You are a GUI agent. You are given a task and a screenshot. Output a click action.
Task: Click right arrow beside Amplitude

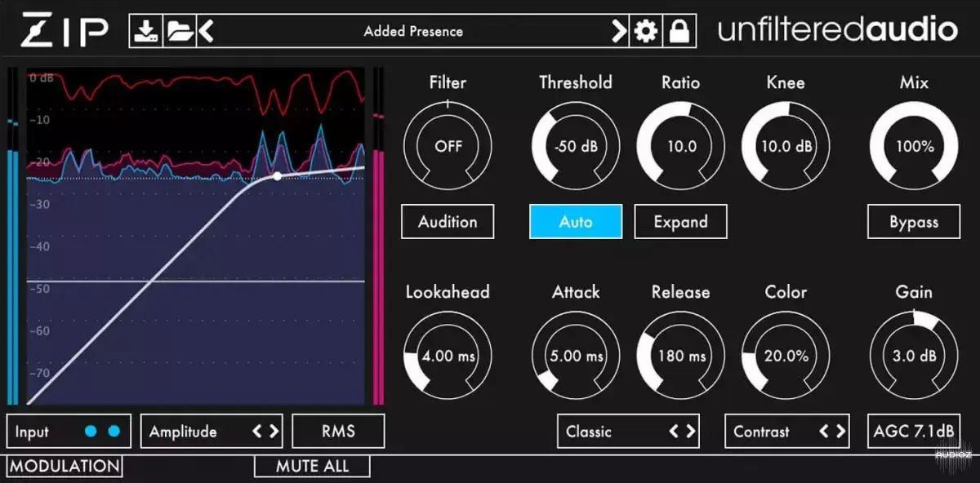[274, 432]
